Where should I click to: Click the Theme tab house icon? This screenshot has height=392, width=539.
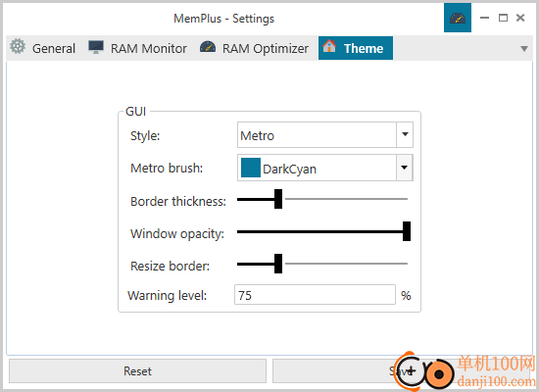[329, 46]
